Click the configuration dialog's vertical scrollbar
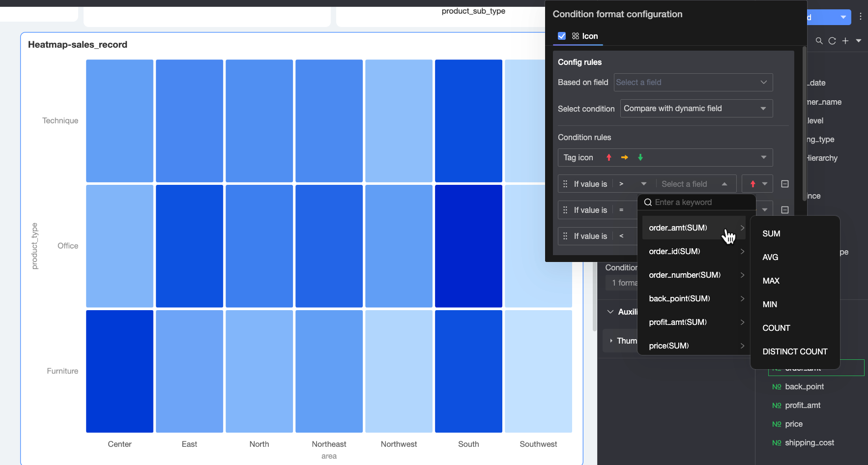The width and height of the screenshot is (868, 465). point(804,123)
